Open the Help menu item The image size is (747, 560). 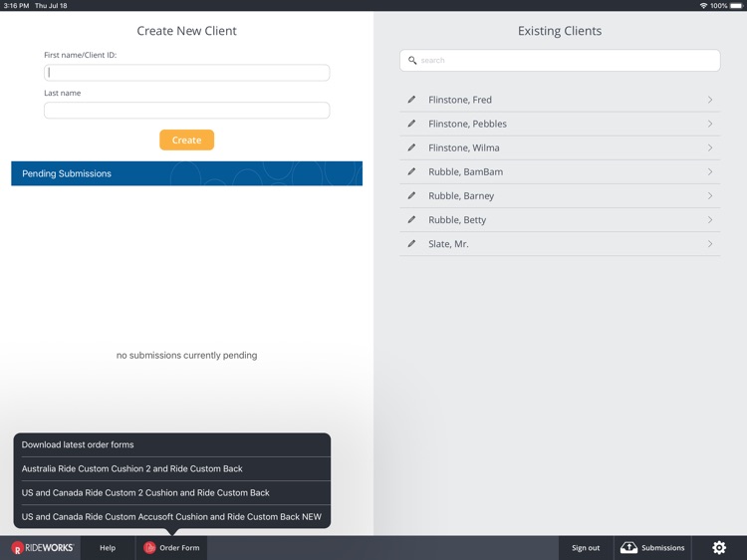pyautogui.click(x=108, y=548)
